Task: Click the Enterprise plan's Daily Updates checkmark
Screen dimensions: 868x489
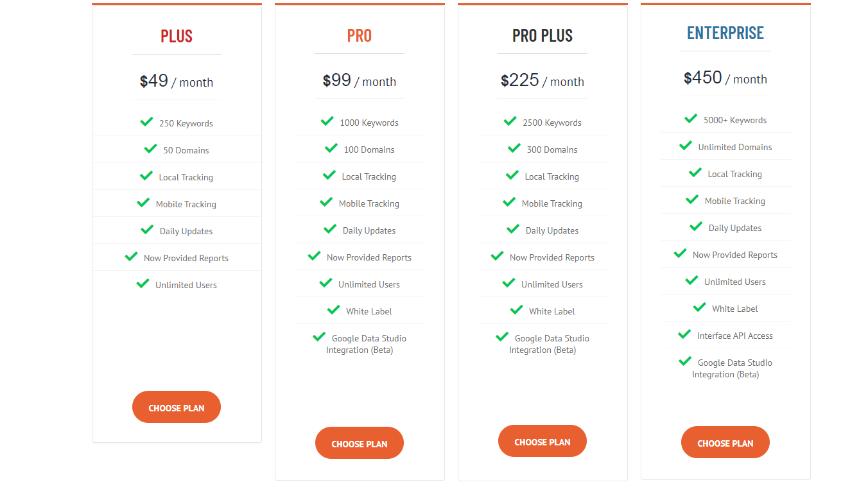Action: coord(696,226)
